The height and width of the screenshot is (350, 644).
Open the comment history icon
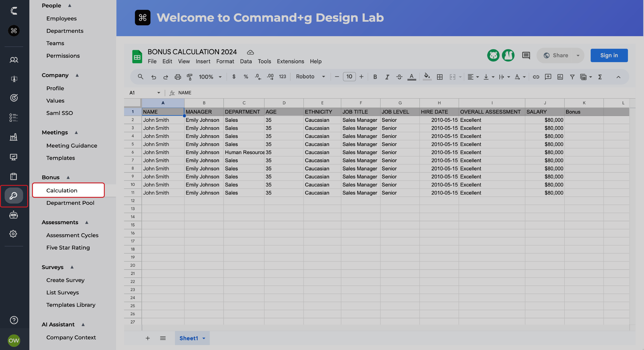526,55
